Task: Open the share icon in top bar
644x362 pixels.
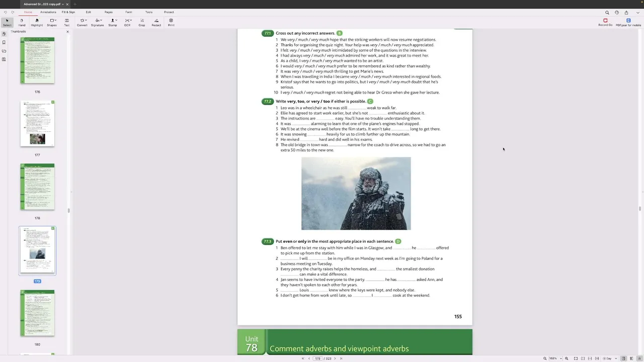Action: pos(626,13)
